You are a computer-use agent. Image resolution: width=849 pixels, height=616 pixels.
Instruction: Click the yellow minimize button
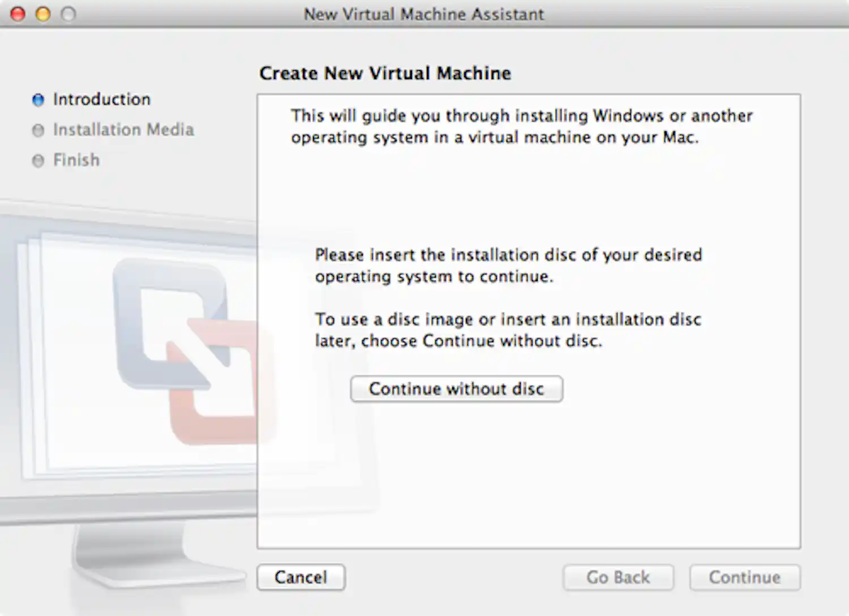tap(42, 15)
